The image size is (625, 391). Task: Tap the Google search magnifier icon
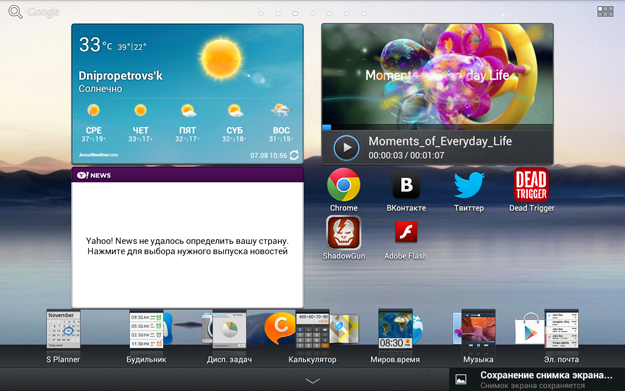pyautogui.click(x=15, y=12)
